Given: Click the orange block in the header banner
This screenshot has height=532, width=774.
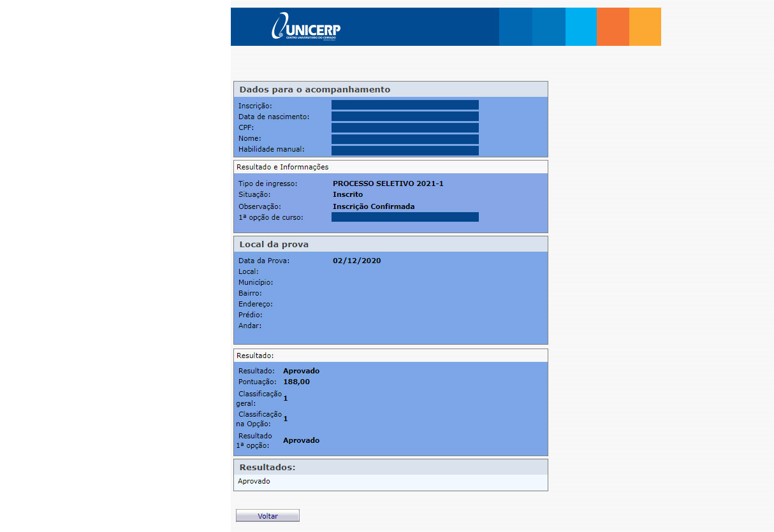Looking at the screenshot, I should pyautogui.click(x=613, y=27).
